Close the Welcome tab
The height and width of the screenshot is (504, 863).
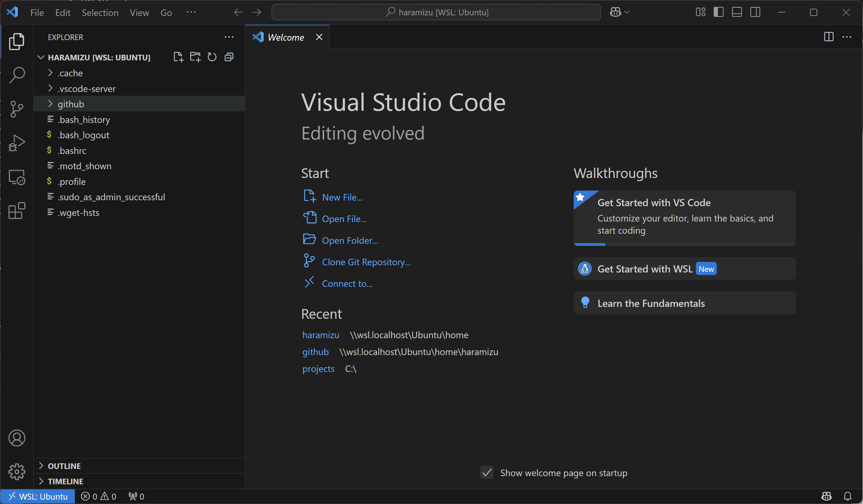point(319,37)
